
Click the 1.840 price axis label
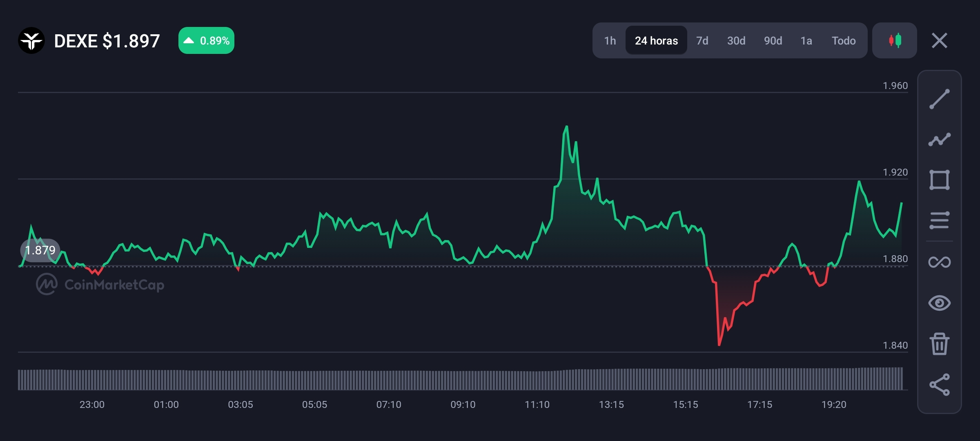[x=895, y=345]
